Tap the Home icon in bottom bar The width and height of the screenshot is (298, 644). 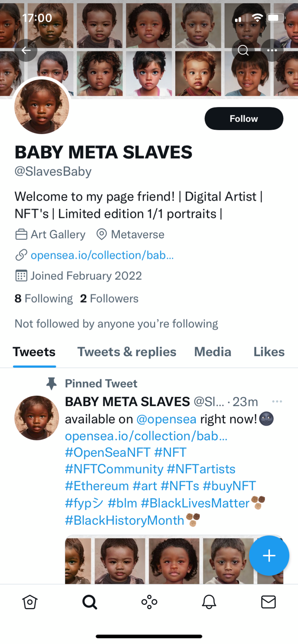pyautogui.click(x=30, y=602)
